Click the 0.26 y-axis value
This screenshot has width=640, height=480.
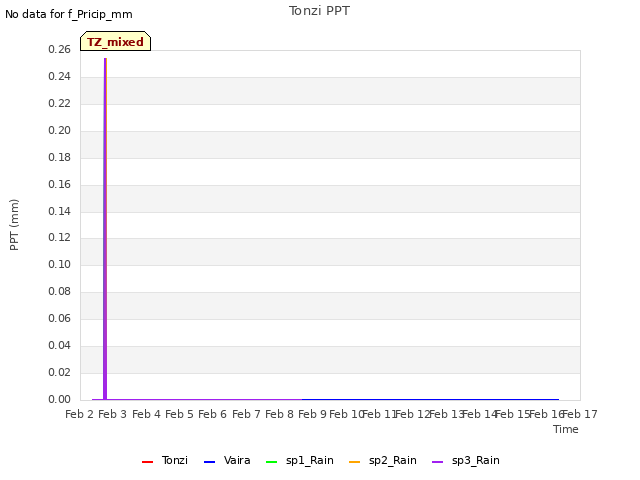click(x=60, y=49)
